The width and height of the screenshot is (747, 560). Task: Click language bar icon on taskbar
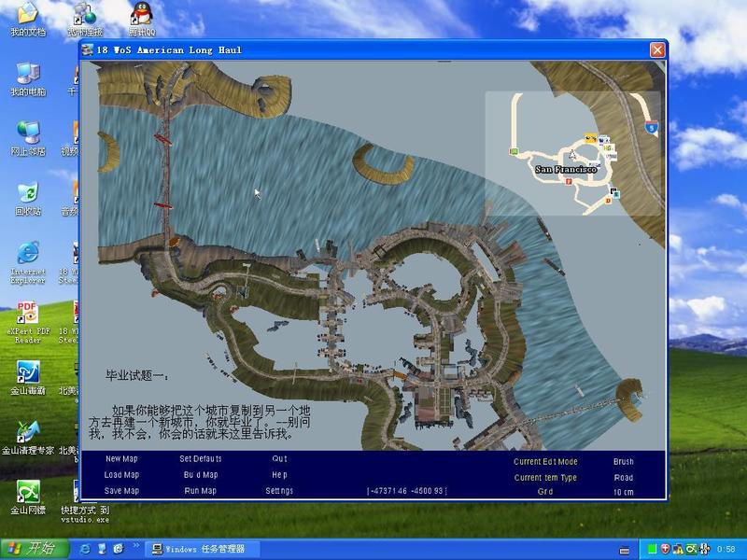click(625, 551)
